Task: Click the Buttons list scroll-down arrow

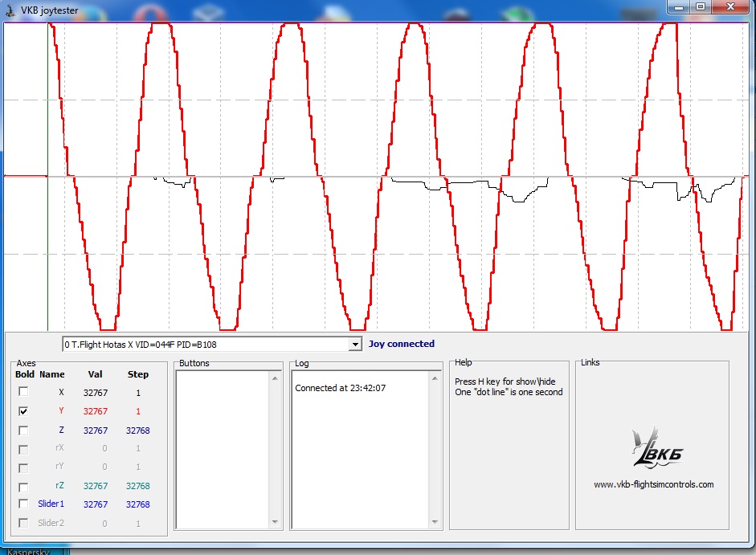Action: pos(276,522)
